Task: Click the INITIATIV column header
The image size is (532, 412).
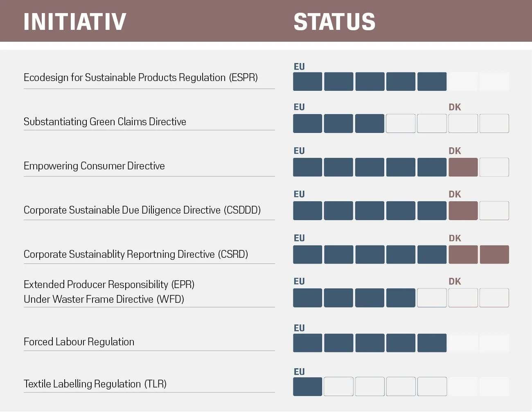Action: click(75, 22)
